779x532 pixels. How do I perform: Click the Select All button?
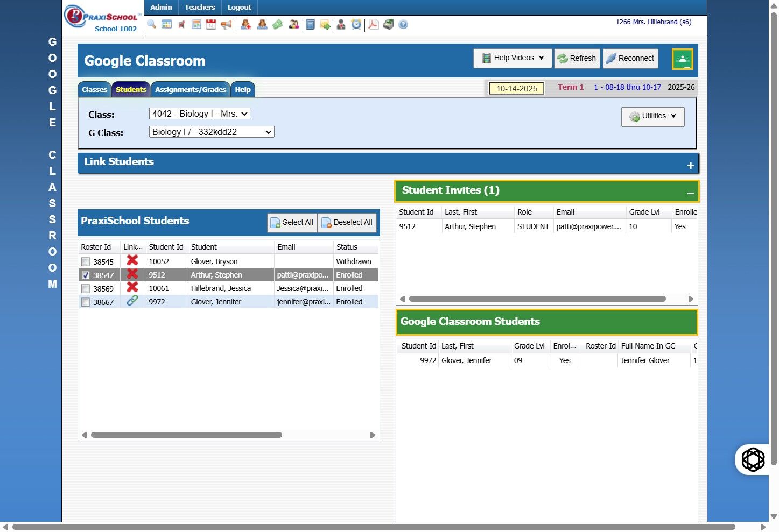(x=292, y=223)
